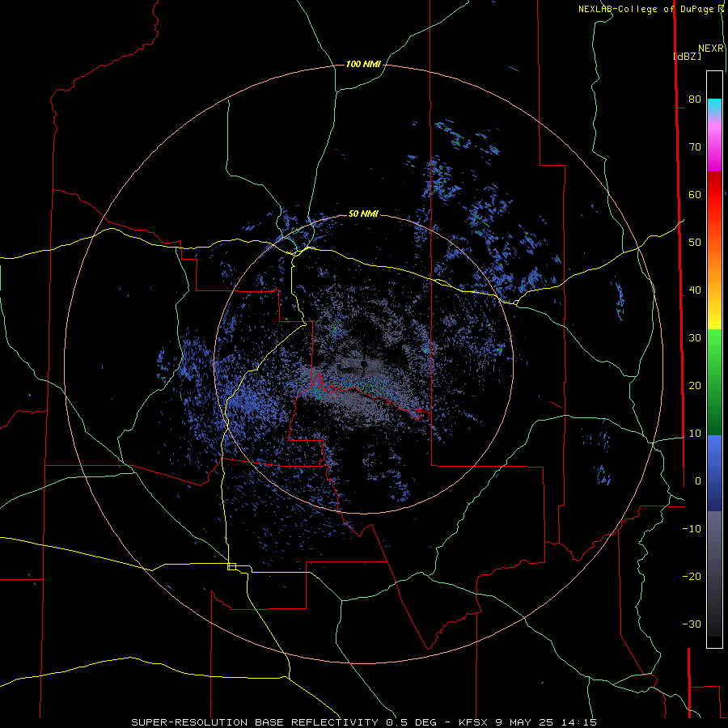The image size is (728, 728).
Task: Click the "40" value on the dBZ scale
Action: (695, 290)
